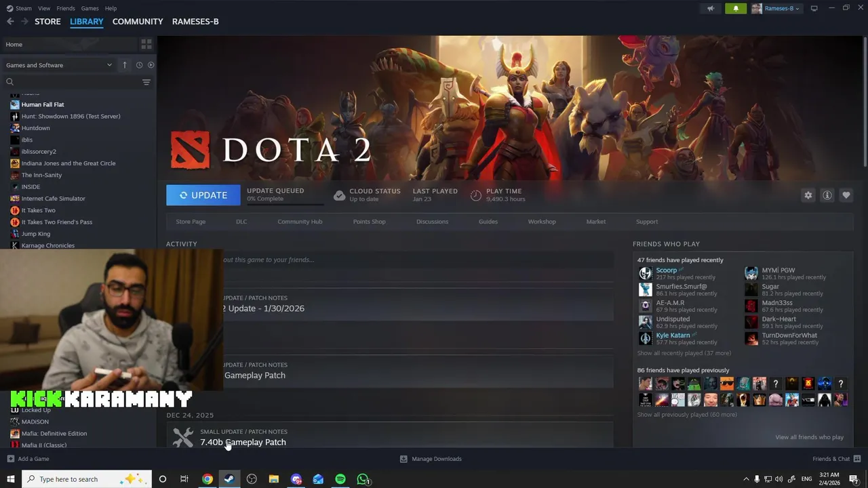Open the 7.40b Gameplay Patch notes
The height and width of the screenshot is (488, 868).
pos(243,442)
